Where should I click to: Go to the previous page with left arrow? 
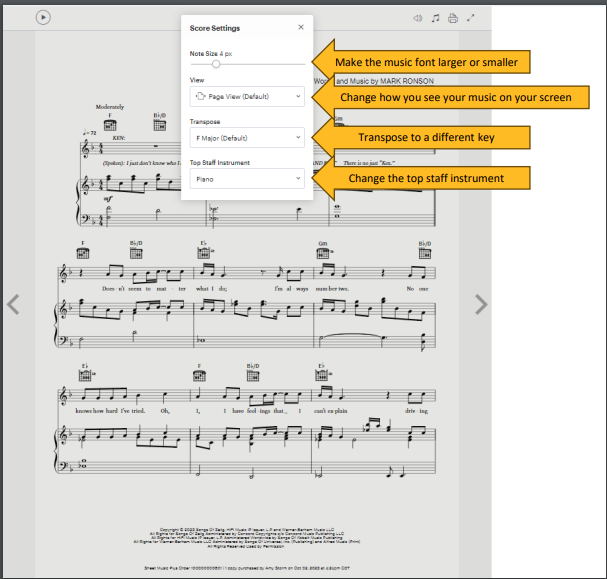click(13, 304)
